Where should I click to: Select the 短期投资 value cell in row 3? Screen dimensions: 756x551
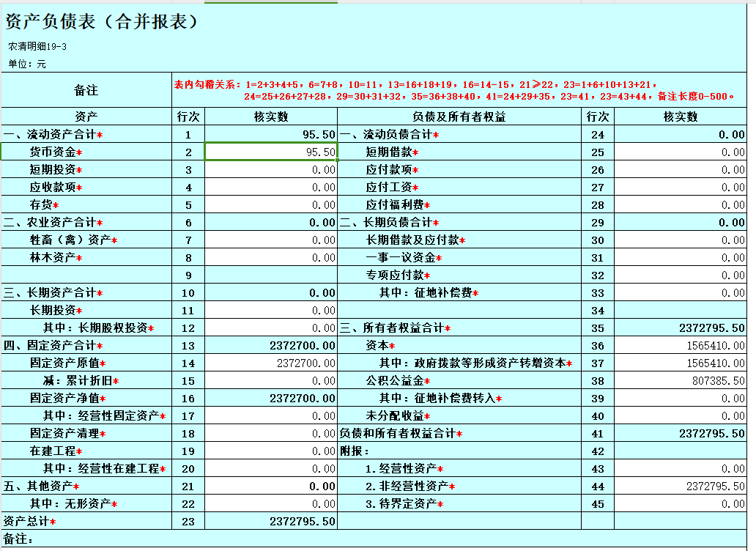click(x=271, y=170)
